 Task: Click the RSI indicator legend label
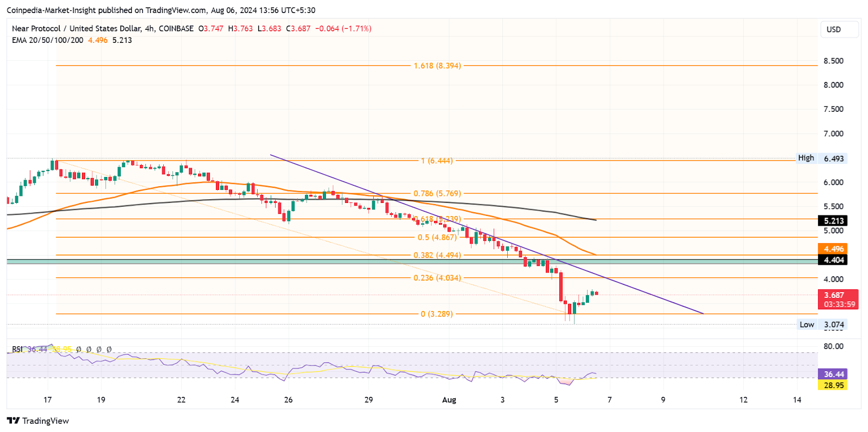point(17,349)
